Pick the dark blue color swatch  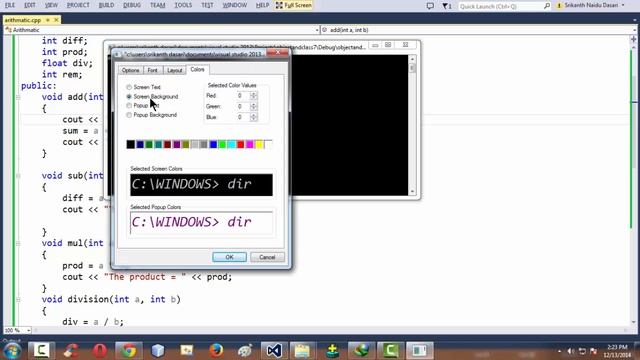(x=140, y=144)
